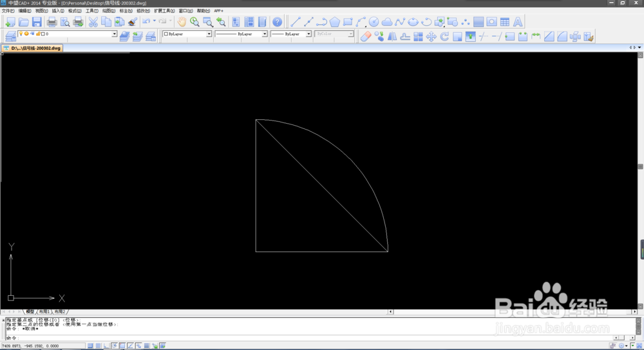
Task: Select the Revision Cloud tool
Action: coord(387,22)
